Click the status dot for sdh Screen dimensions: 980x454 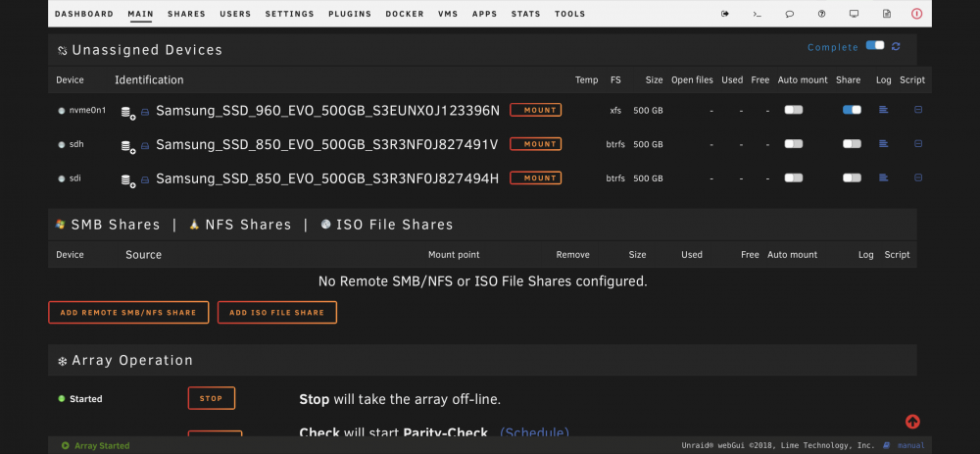click(x=61, y=144)
